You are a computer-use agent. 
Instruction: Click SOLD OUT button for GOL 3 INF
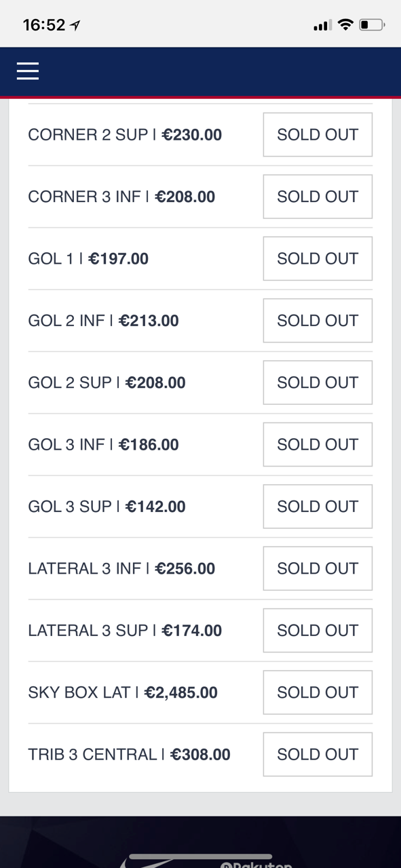(318, 444)
